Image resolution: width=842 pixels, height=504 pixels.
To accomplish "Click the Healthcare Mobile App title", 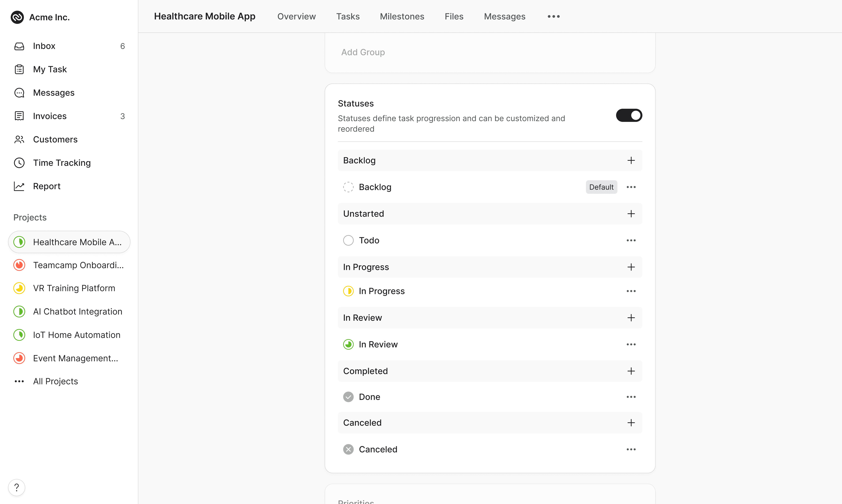I will coord(205,16).
